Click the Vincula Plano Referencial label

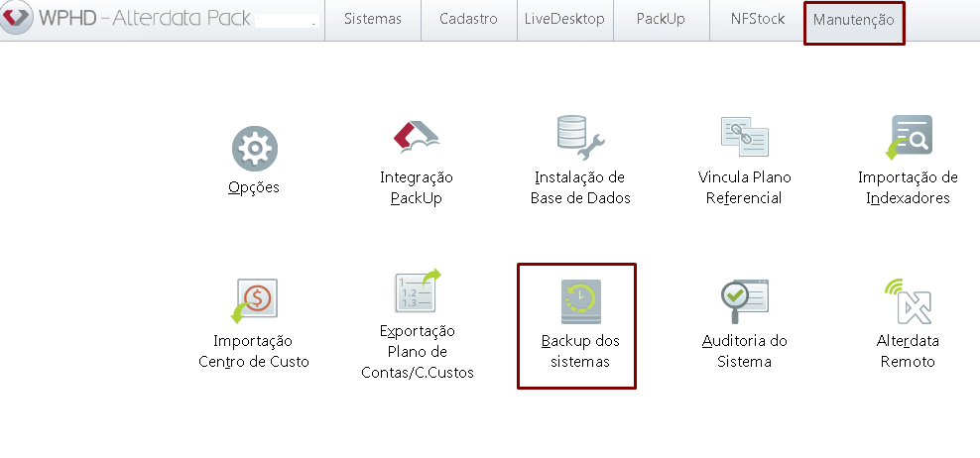coord(744,187)
